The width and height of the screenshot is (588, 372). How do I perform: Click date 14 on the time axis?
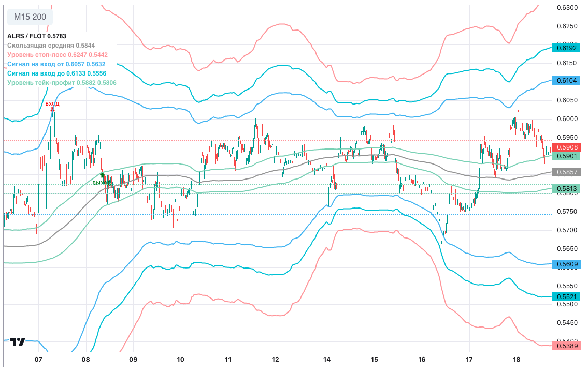326,360
